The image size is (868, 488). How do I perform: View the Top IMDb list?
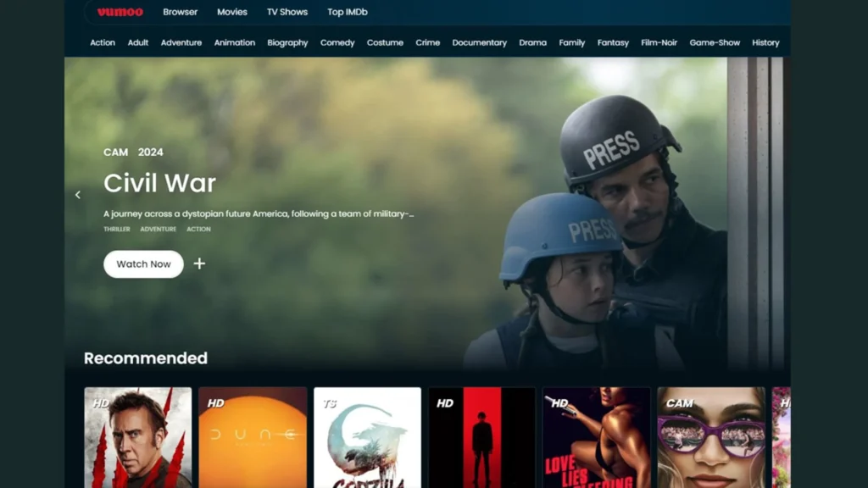346,12
